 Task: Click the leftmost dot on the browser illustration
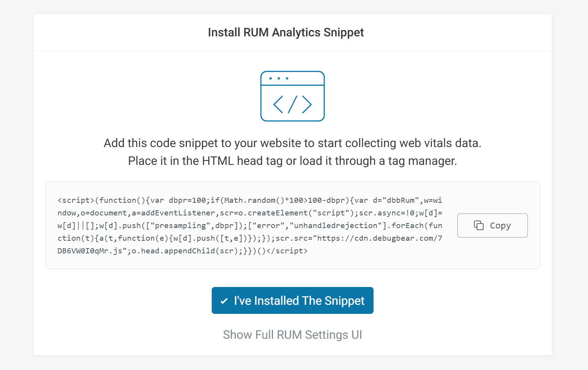pos(271,78)
